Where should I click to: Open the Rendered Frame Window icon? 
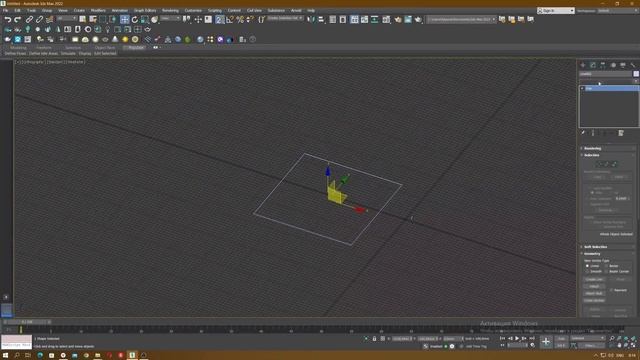coord(408,19)
